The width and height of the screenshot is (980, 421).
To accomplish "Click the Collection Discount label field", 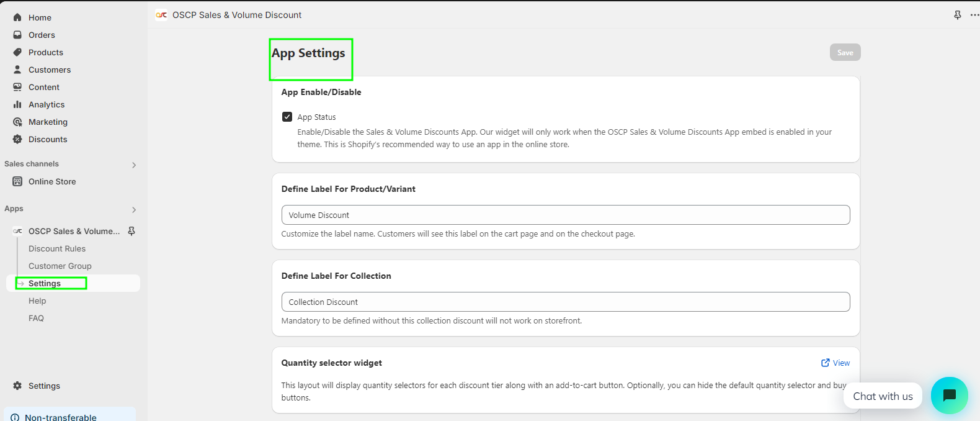I will [x=565, y=302].
